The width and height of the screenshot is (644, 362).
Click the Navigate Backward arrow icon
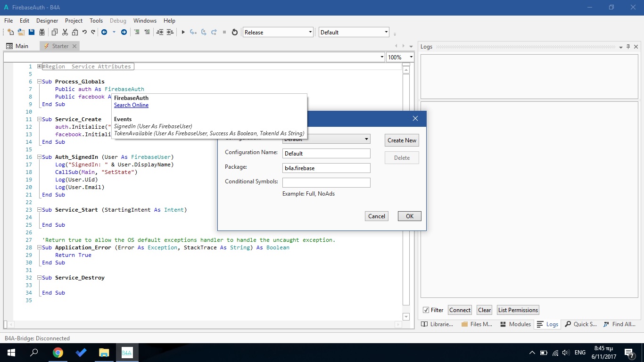coord(104,32)
